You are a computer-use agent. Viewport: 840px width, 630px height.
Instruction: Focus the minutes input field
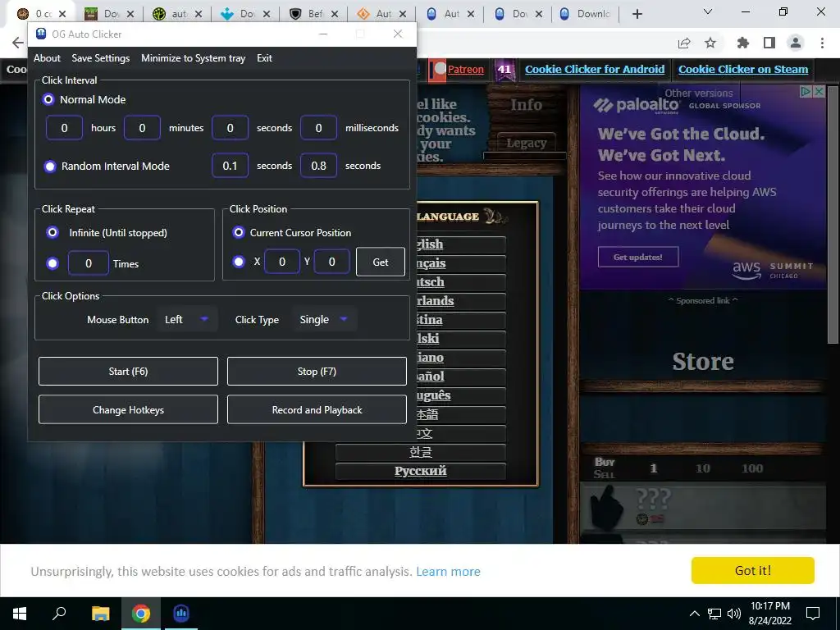142,127
